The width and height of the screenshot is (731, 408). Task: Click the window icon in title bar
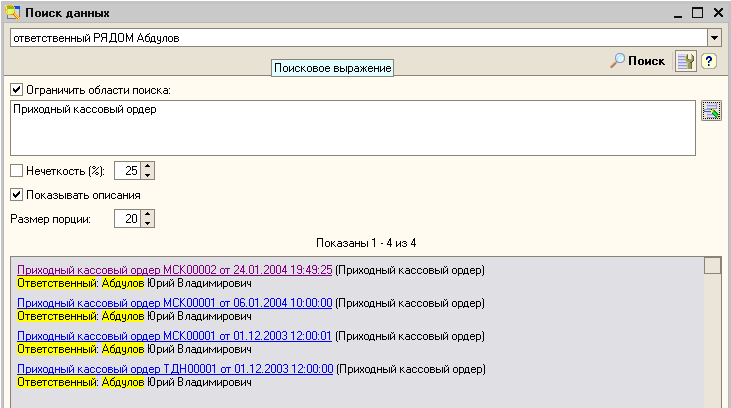[12, 12]
